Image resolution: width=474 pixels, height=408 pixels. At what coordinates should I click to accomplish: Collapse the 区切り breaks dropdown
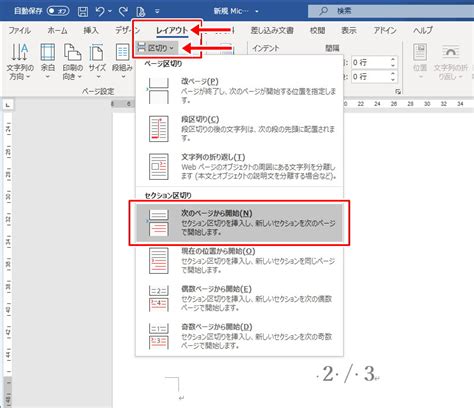(x=156, y=48)
